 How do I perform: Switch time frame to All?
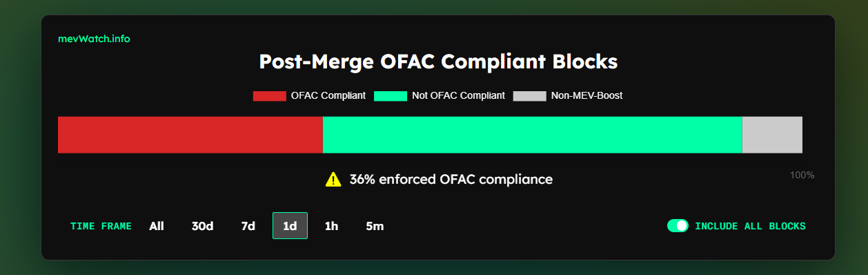[x=157, y=226]
